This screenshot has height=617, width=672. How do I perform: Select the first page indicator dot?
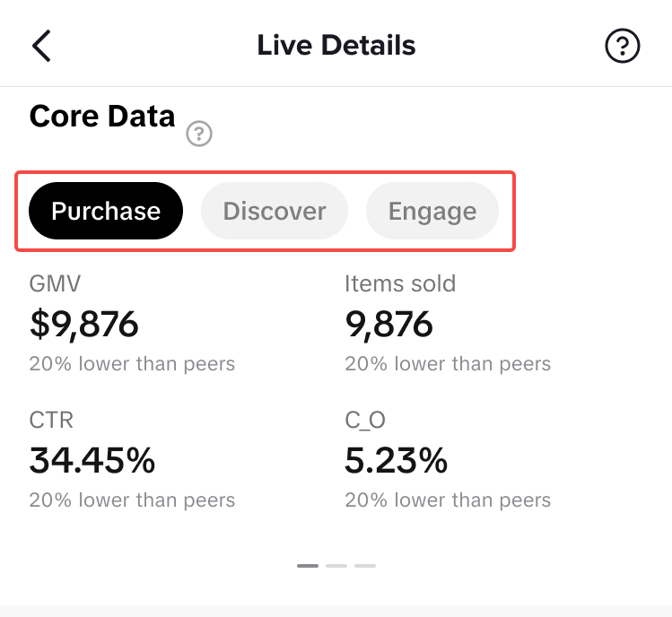coord(308,566)
